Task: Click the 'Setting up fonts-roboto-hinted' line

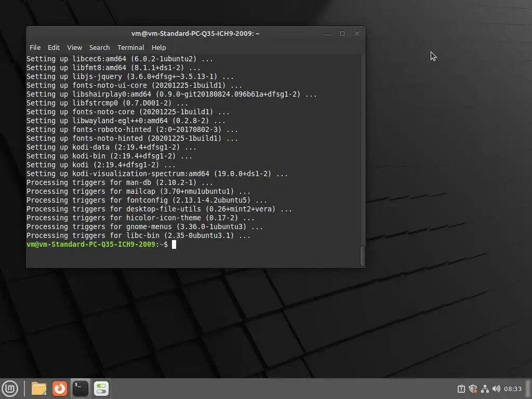Action: point(132,129)
